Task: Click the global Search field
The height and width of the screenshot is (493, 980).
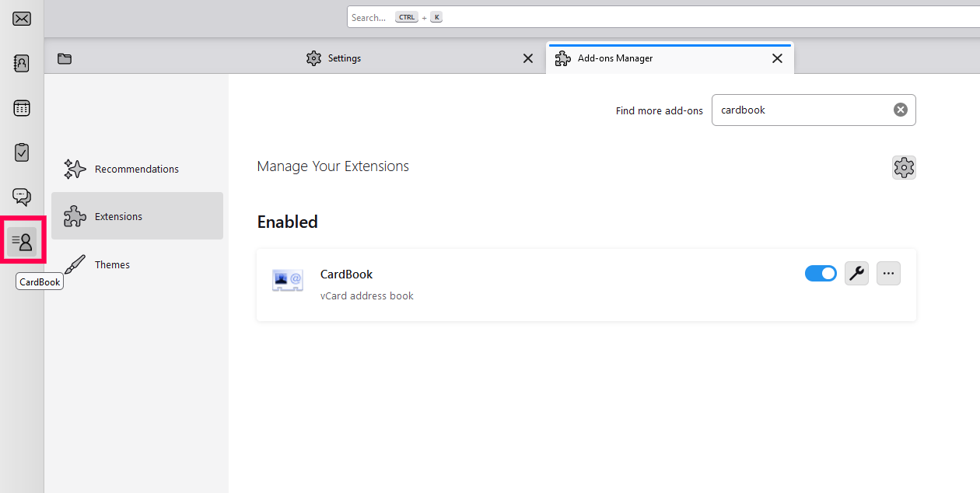Action: (x=663, y=17)
